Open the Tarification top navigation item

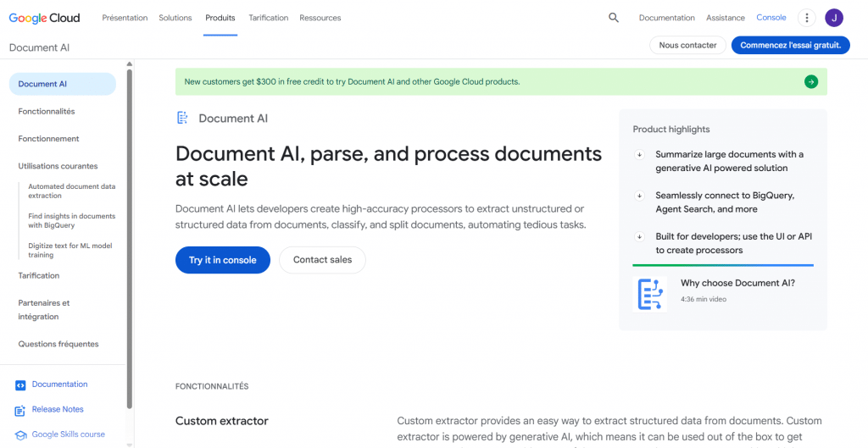click(269, 18)
